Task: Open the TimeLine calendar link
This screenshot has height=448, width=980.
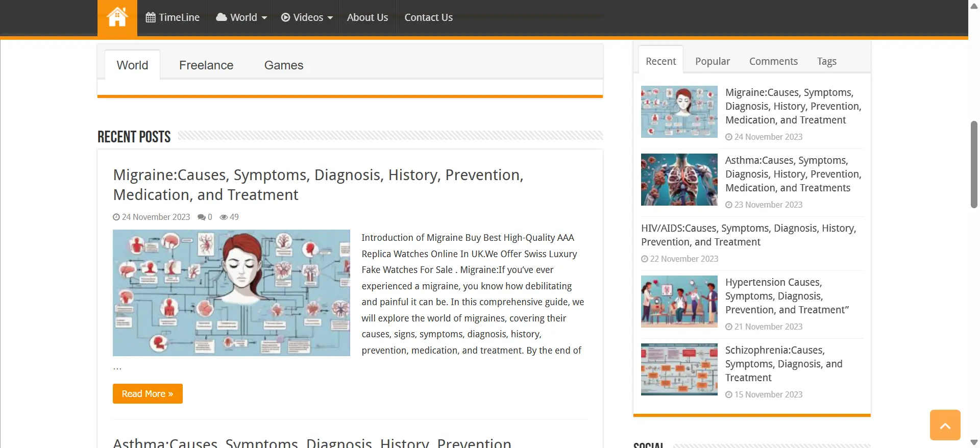Action: click(173, 17)
